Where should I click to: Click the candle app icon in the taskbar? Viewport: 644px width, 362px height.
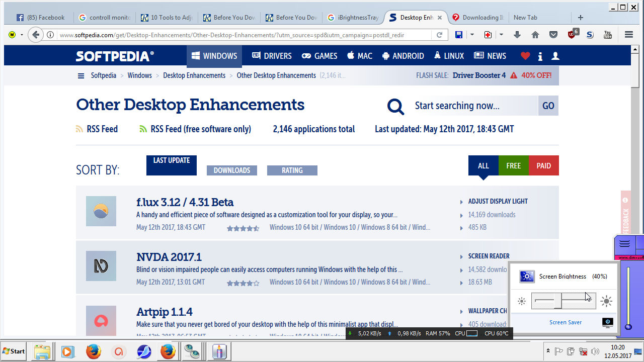[x=219, y=351]
